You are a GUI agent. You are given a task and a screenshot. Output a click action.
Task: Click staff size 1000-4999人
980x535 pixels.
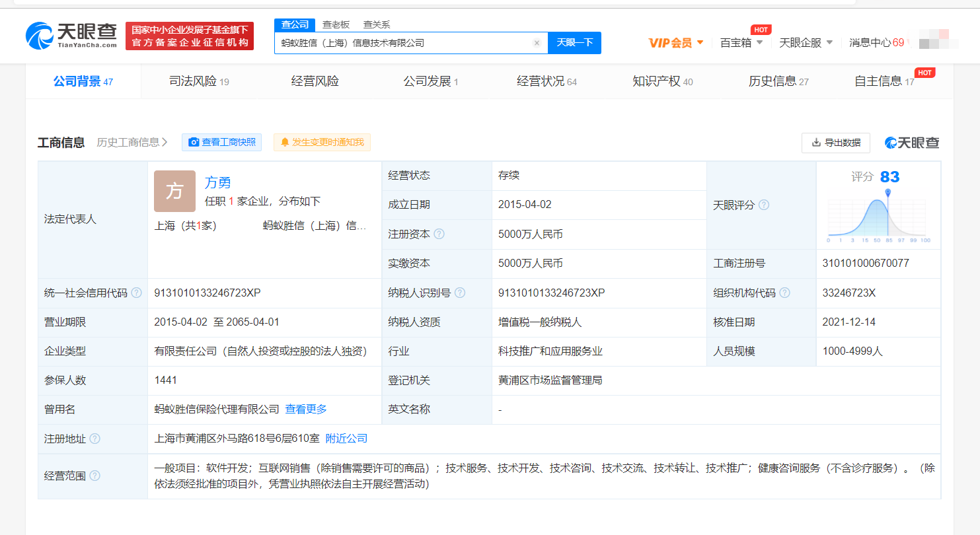(x=852, y=351)
